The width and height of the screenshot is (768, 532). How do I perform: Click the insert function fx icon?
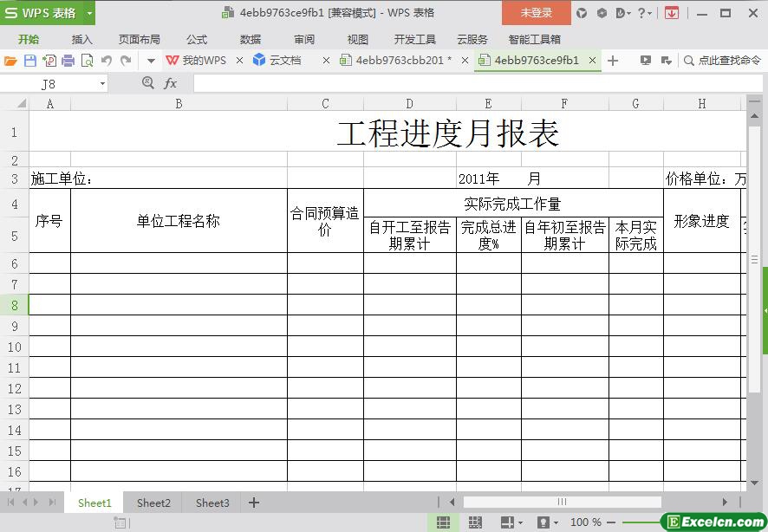pos(171,83)
